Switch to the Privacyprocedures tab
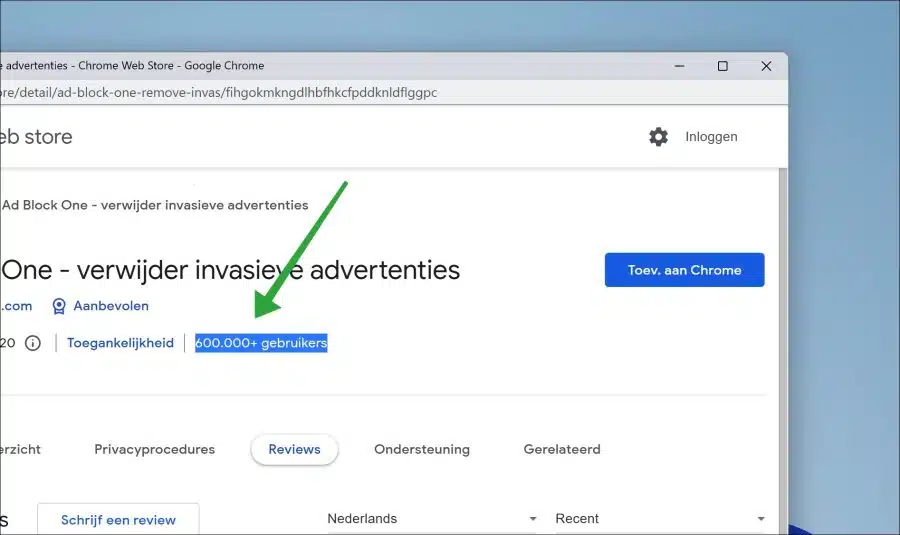The width and height of the screenshot is (900, 535). 154,449
